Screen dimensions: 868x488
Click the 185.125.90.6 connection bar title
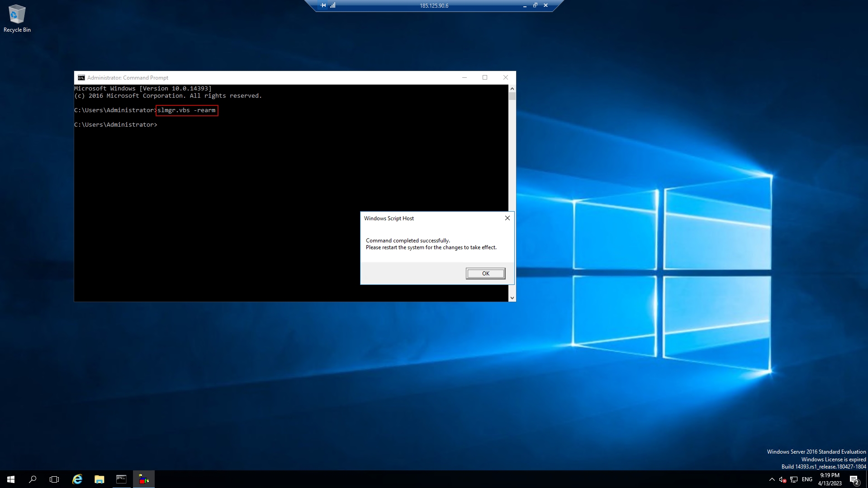pyautogui.click(x=434, y=6)
